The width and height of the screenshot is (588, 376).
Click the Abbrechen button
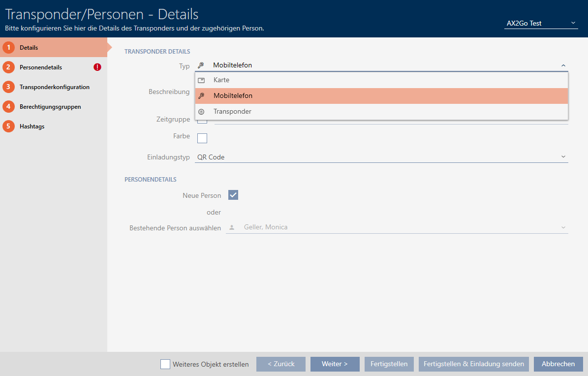[558, 364]
